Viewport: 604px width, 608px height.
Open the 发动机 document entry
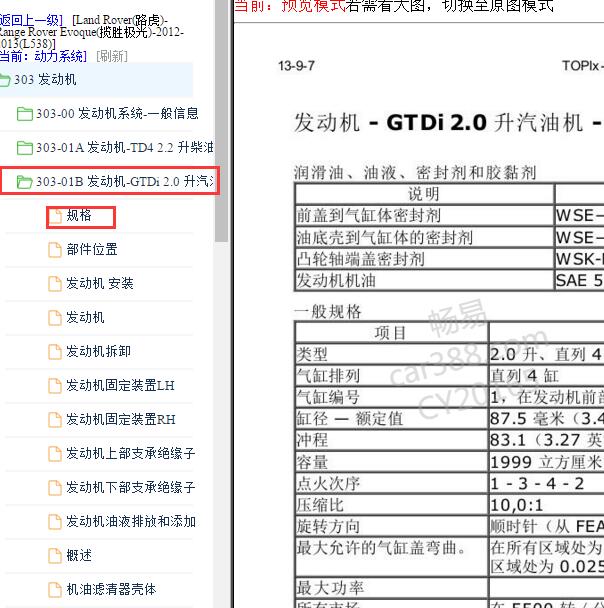pyautogui.click(x=85, y=317)
